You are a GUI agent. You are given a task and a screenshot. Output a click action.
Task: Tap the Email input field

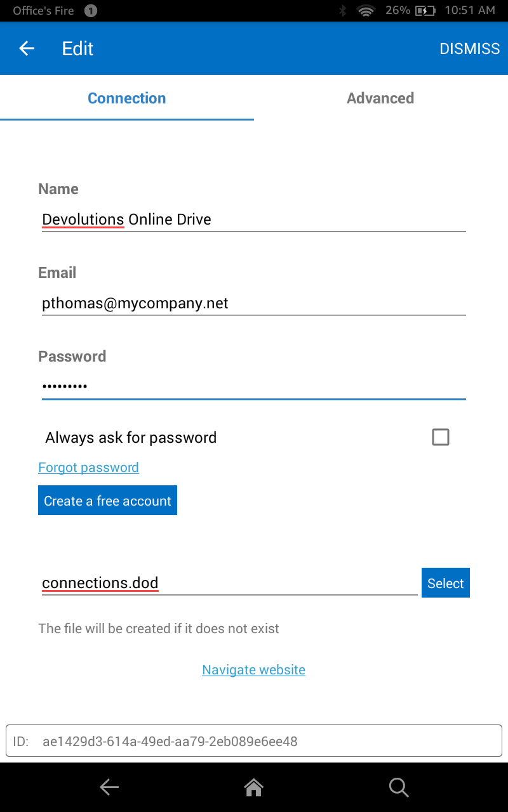(254, 303)
